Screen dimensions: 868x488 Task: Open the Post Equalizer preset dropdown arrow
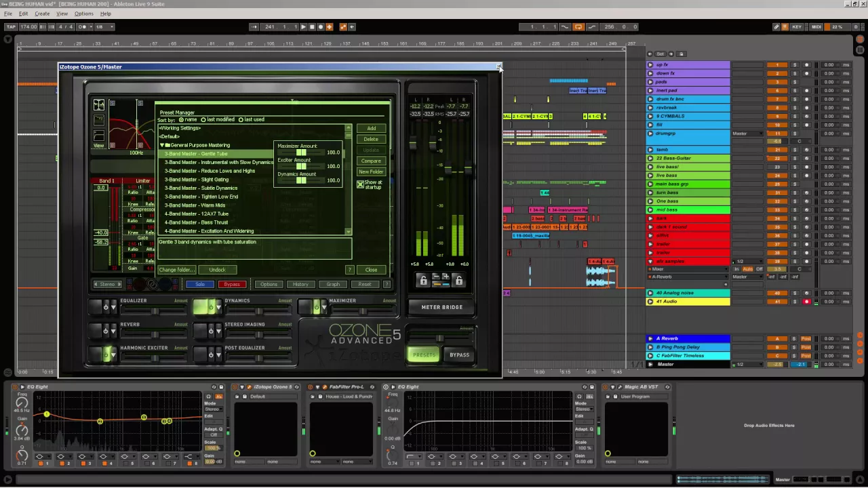217,355
